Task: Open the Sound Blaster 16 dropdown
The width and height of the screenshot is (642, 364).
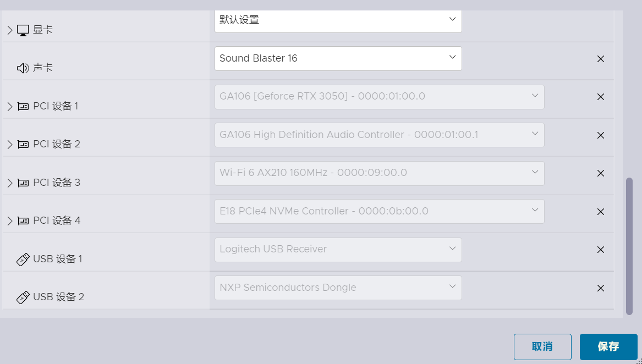Action: 338,58
